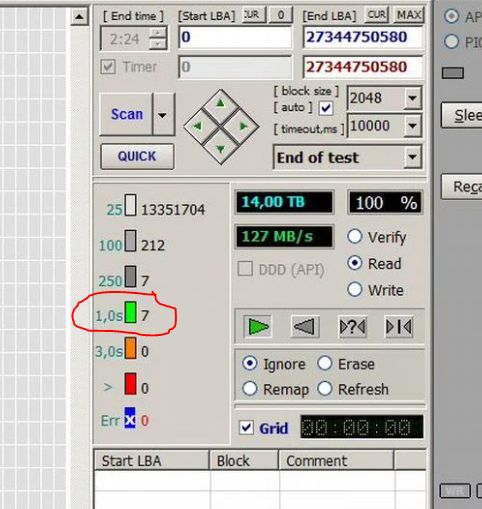Click the light gray 100 ms swatch
Screen dimensions: 482x509
[130, 241]
